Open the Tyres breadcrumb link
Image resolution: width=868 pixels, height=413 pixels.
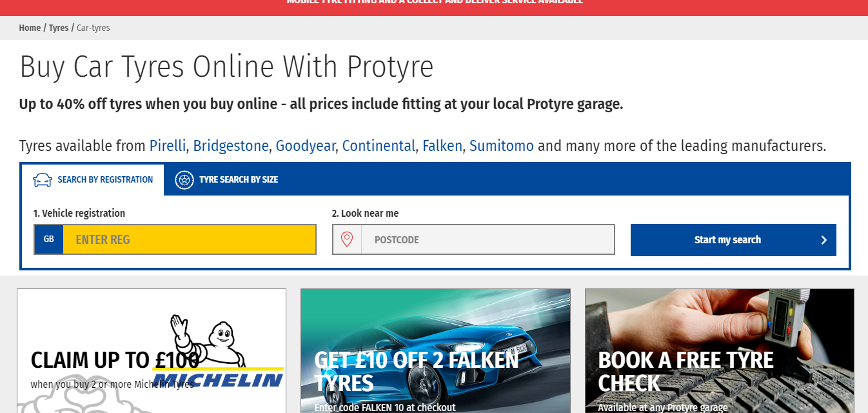tap(59, 28)
